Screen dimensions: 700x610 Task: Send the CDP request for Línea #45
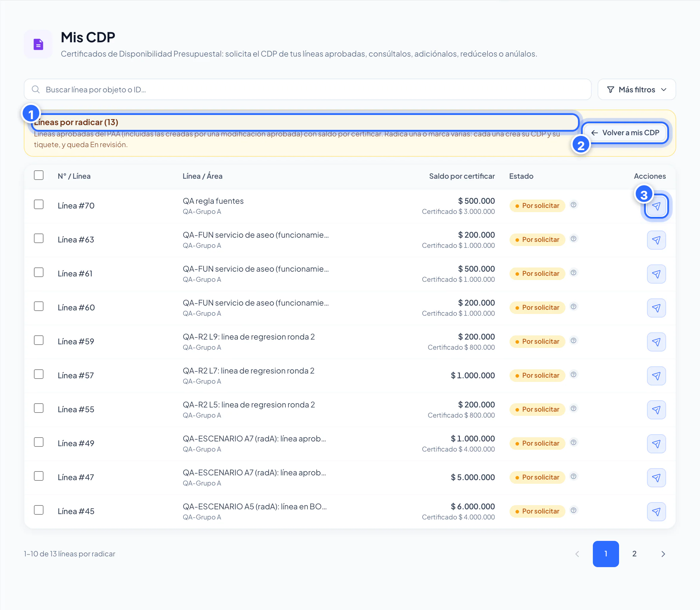(656, 512)
